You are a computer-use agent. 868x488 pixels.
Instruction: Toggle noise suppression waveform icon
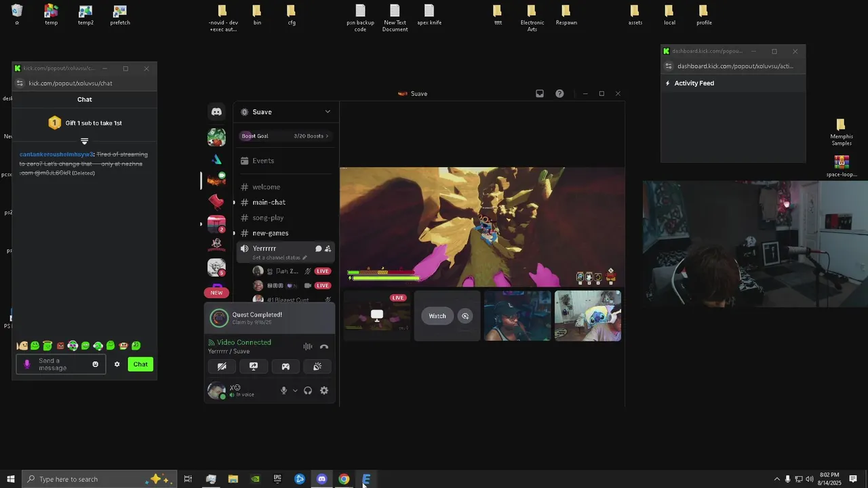pyautogui.click(x=308, y=346)
